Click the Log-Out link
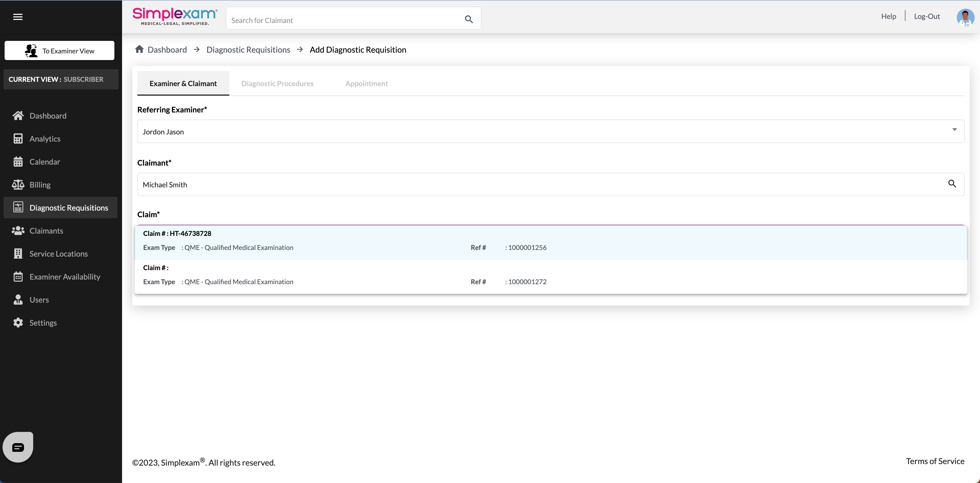The image size is (980, 483). point(927,16)
